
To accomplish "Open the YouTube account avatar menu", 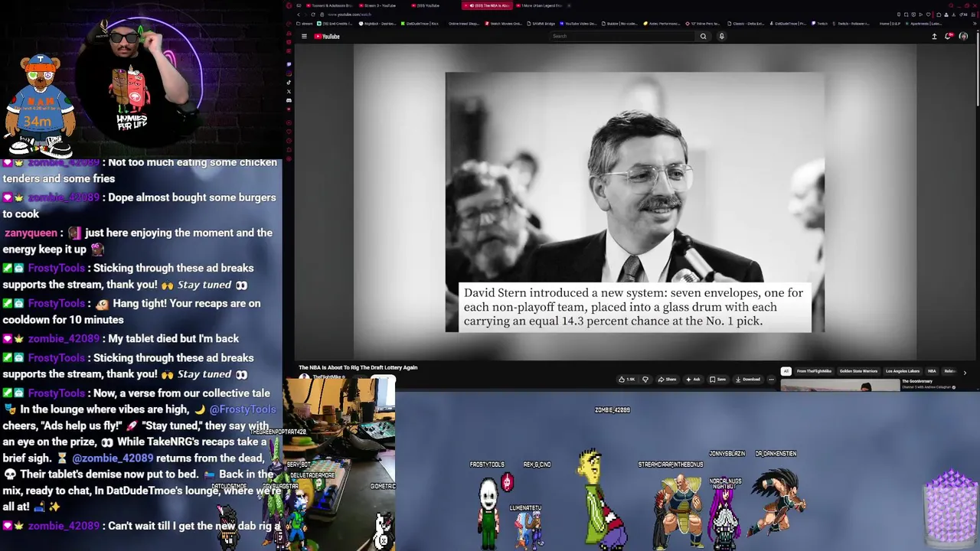I will point(963,36).
